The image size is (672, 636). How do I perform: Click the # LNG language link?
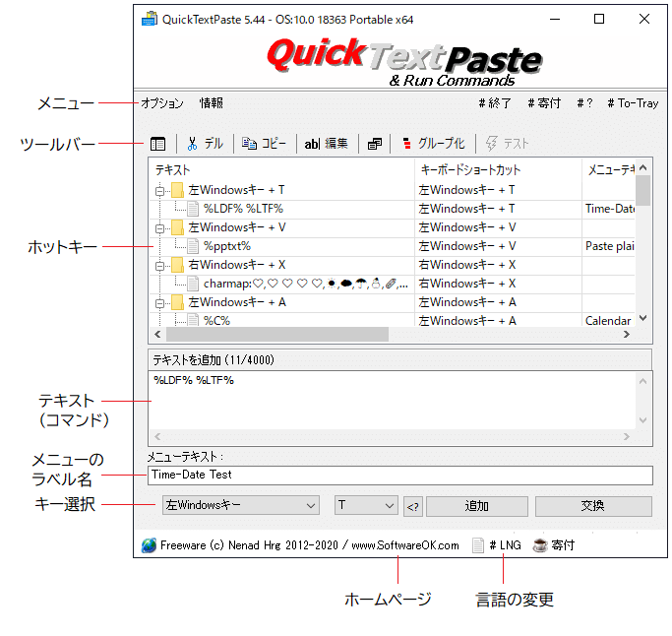(x=506, y=545)
